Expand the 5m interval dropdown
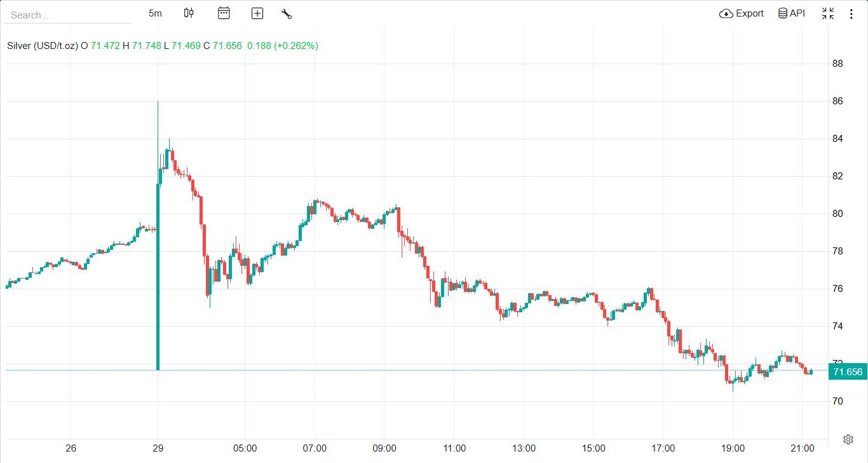The image size is (868, 463). coord(155,13)
